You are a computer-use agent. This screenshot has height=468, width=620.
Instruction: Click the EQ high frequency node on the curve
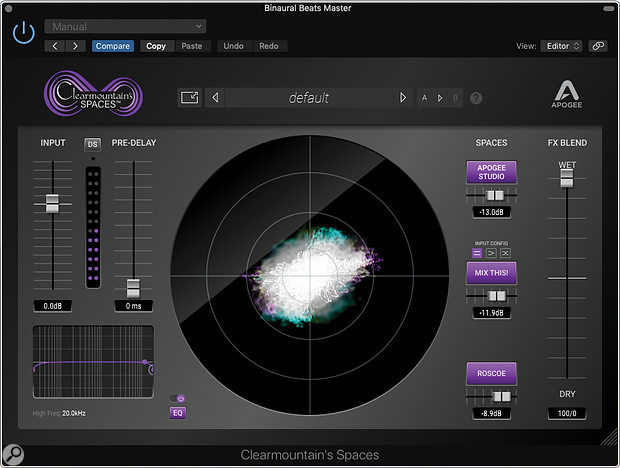pos(145,362)
